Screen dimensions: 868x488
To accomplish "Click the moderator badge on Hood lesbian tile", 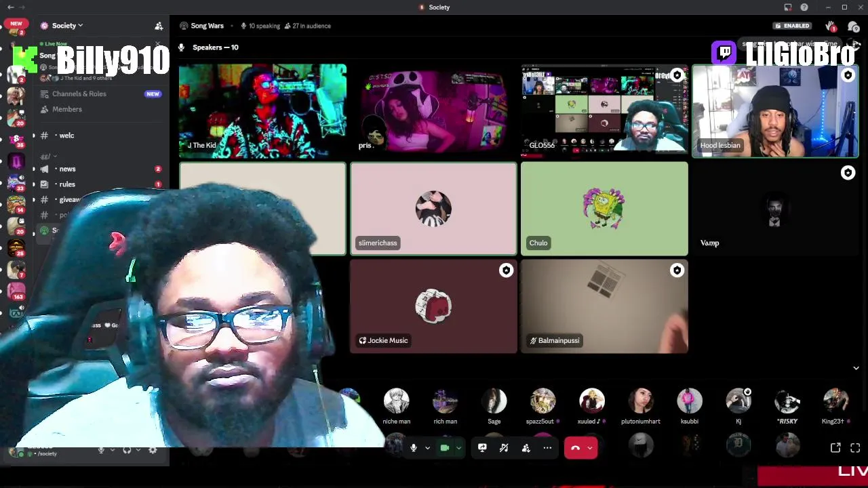I will pyautogui.click(x=848, y=75).
